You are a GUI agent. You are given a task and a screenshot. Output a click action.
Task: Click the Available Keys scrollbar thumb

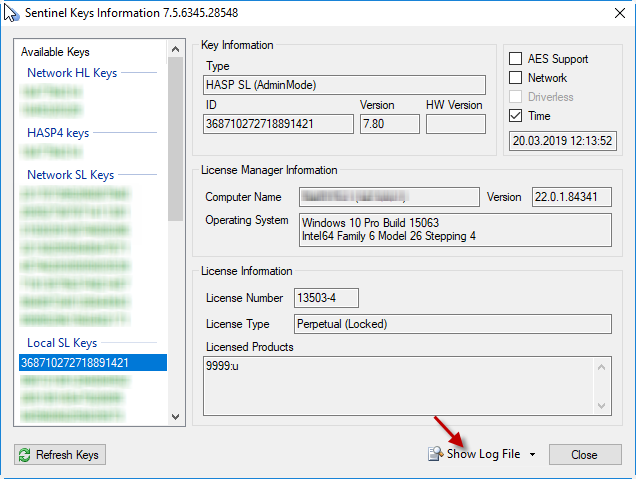pyautogui.click(x=175, y=139)
